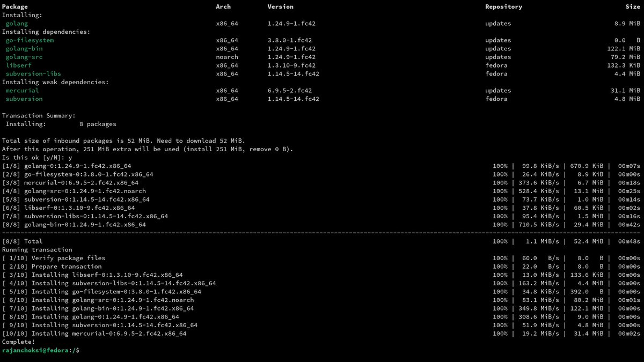Click download line '[4/8] golang-src-0:1.24.9-1.fc42.noarch'

click(74, 191)
